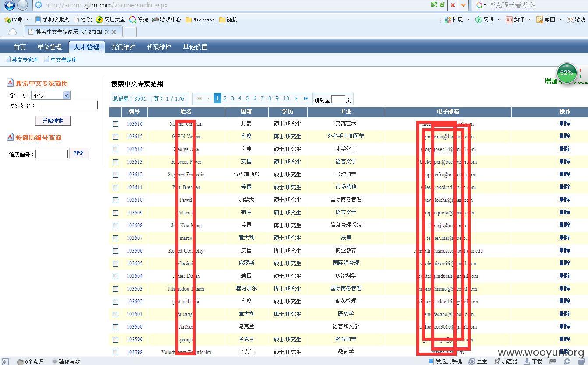Click the 开始搜索 button

point(53,121)
